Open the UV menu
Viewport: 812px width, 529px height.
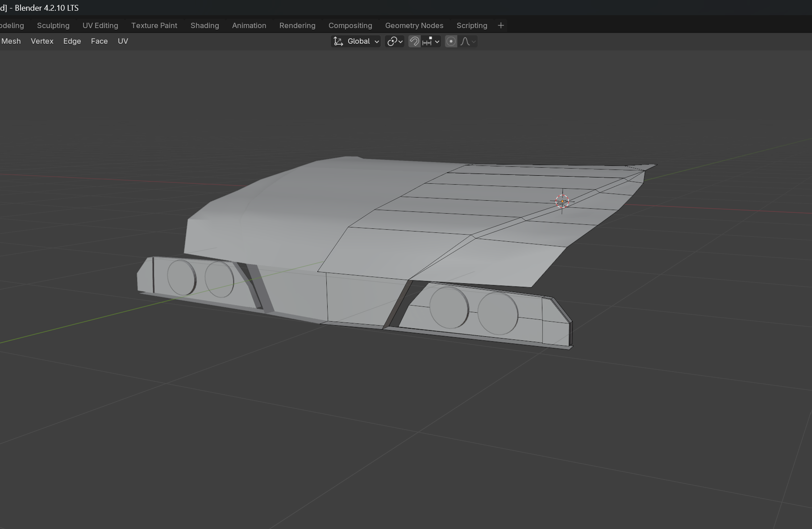point(123,41)
